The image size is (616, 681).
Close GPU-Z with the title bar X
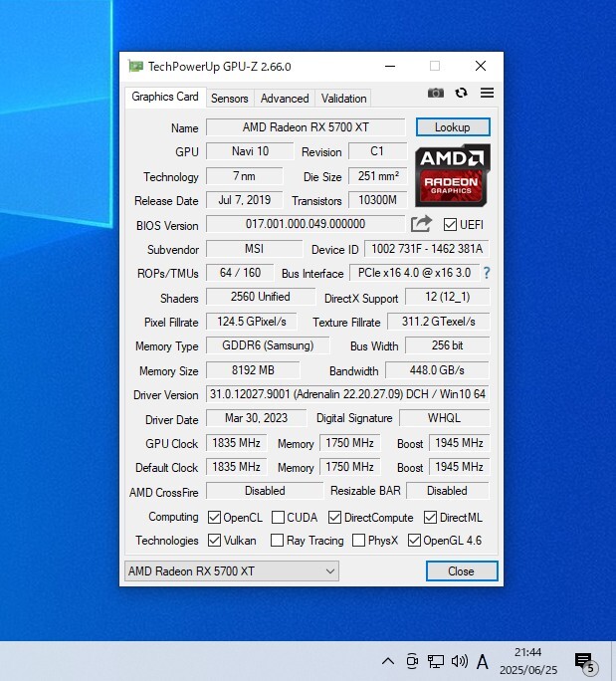481,66
